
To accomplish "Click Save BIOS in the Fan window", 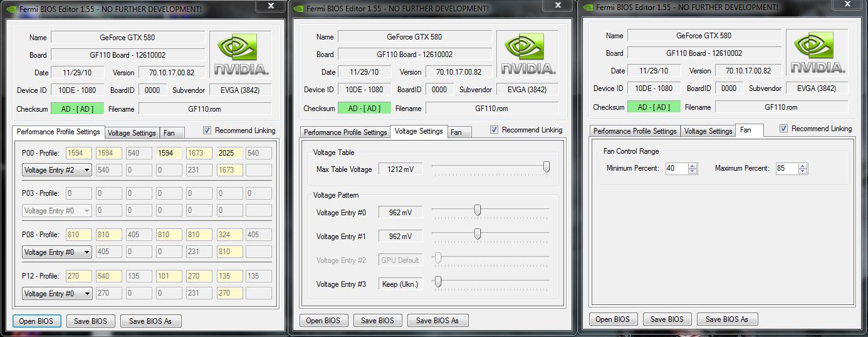I will (667, 319).
